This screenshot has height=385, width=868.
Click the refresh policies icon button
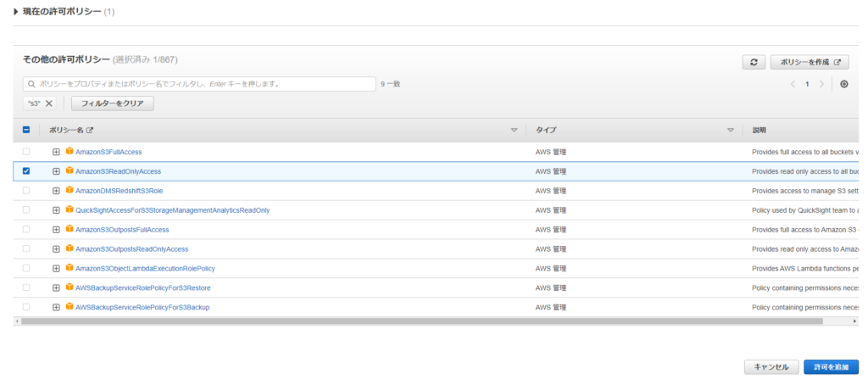click(x=754, y=62)
